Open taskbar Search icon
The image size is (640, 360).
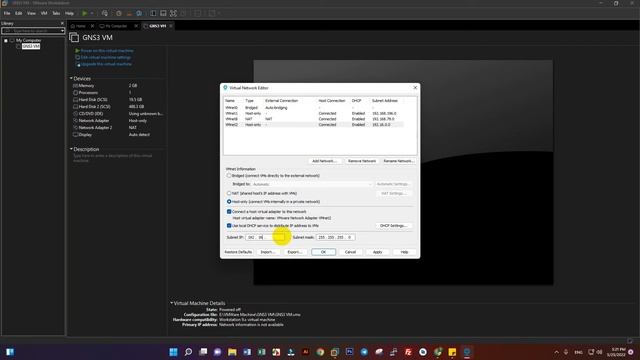pyautogui.click(x=188, y=352)
